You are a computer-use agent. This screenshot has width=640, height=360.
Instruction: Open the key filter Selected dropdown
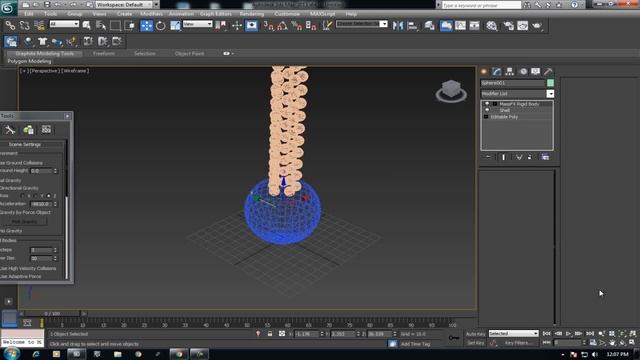tap(513, 333)
